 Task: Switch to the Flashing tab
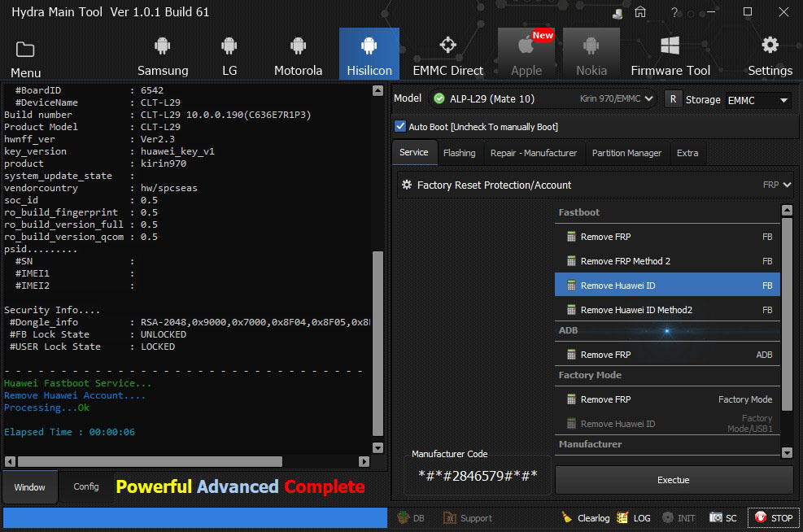[x=459, y=153]
